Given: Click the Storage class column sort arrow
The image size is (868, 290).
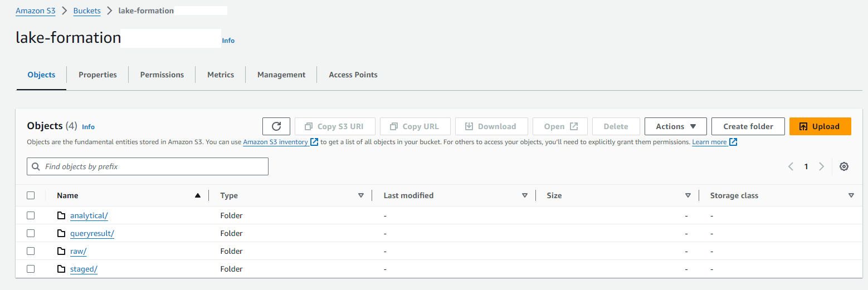Looking at the screenshot, I should 851,195.
